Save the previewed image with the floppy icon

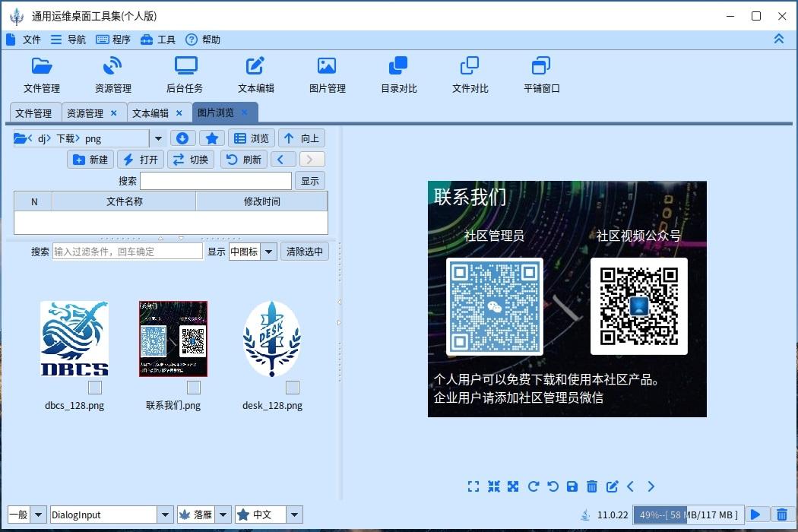572,486
